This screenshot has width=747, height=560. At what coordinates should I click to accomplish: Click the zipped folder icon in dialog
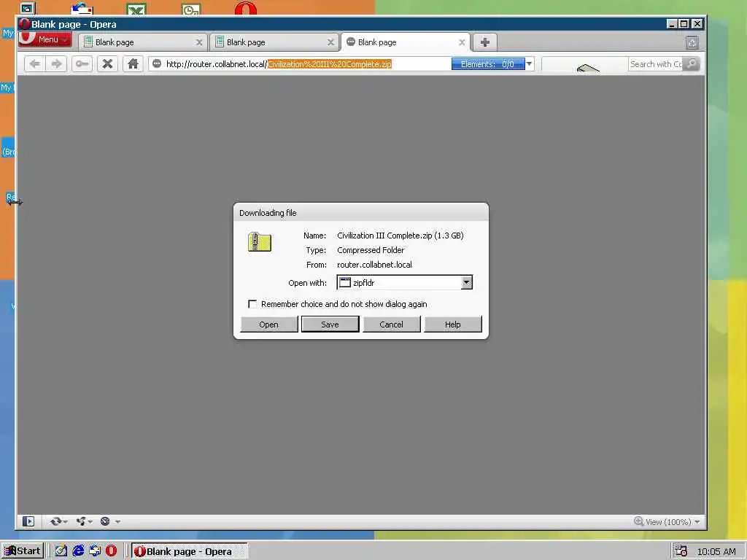click(x=260, y=242)
